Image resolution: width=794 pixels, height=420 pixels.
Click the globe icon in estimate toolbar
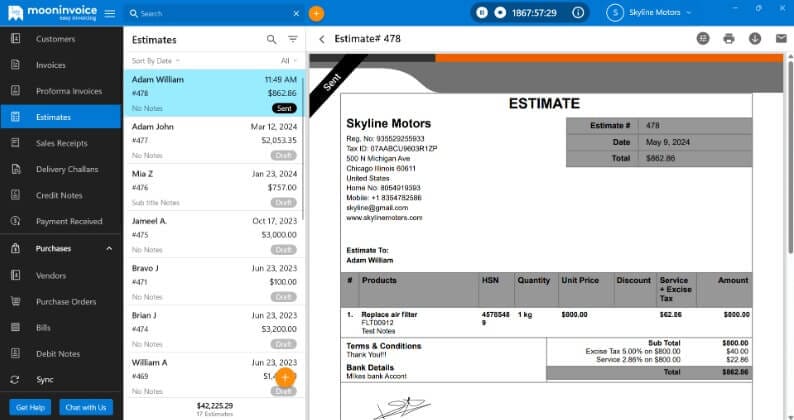tap(703, 39)
